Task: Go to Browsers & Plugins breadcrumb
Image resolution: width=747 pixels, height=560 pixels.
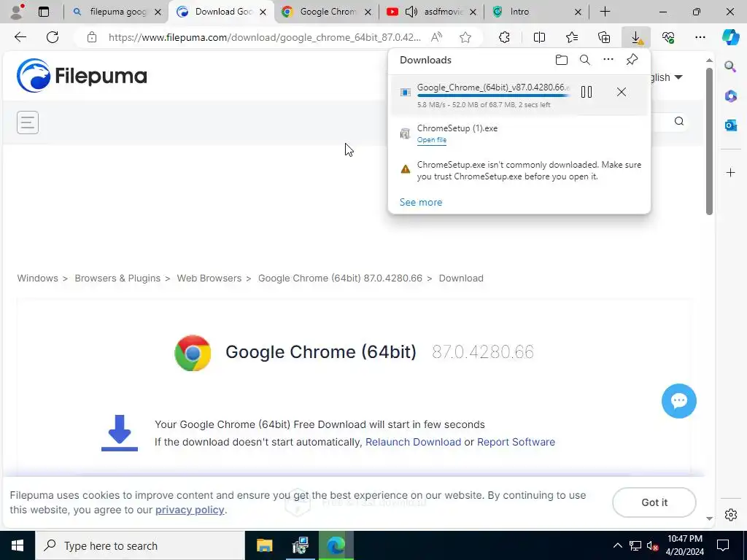Action: (x=117, y=278)
